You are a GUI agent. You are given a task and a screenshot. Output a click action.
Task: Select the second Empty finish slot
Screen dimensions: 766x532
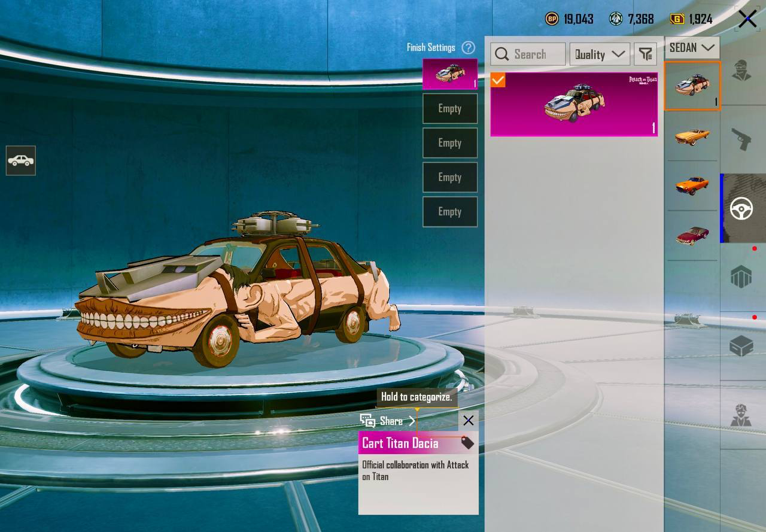[x=450, y=143]
